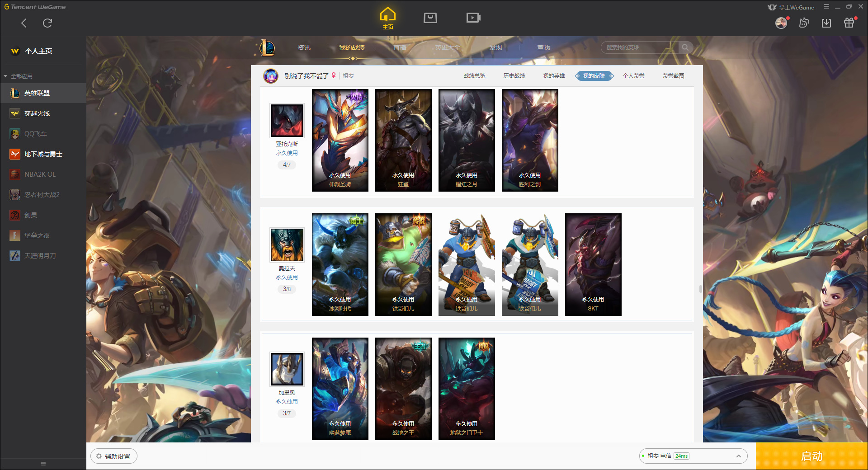This screenshot has width=868, height=470.
Task: Click the 加里奥 champion portrait
Action: pyautogui.click(x=287, y=369)
